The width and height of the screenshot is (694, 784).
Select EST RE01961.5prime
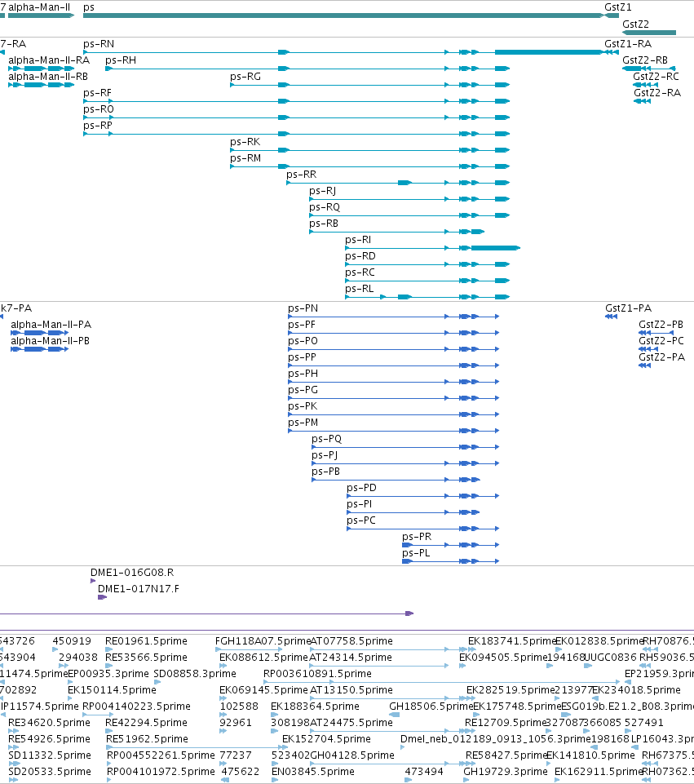click(x=108, y=649)
